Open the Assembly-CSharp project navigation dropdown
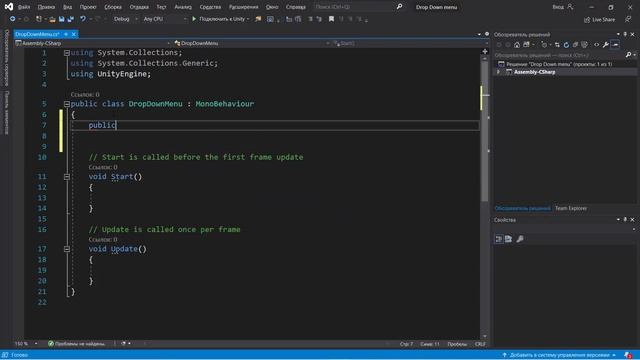 coord(93,43)
